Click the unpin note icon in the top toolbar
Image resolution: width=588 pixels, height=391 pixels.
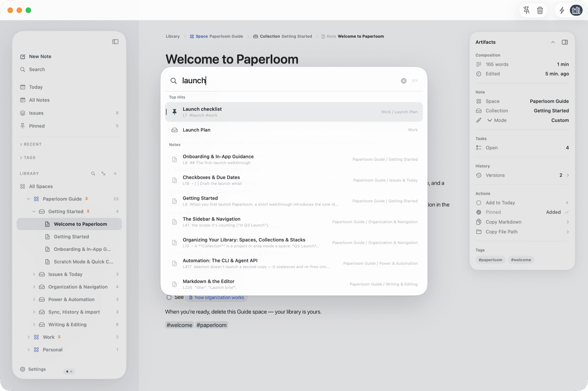tap(527, 11)
